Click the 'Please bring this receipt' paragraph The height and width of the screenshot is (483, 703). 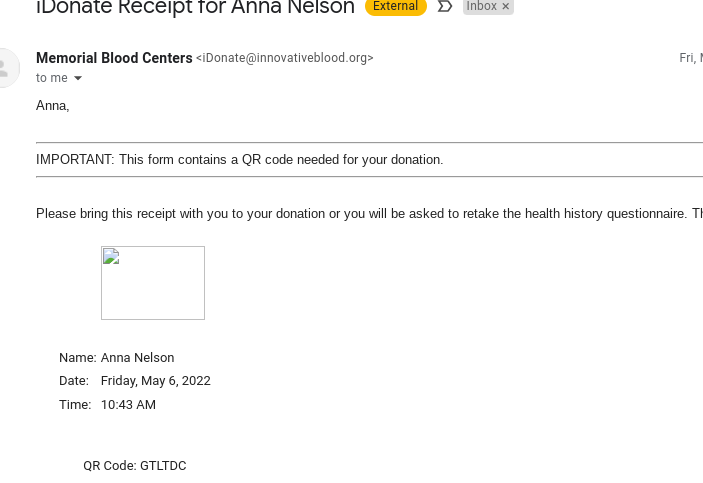click(360, 213)
